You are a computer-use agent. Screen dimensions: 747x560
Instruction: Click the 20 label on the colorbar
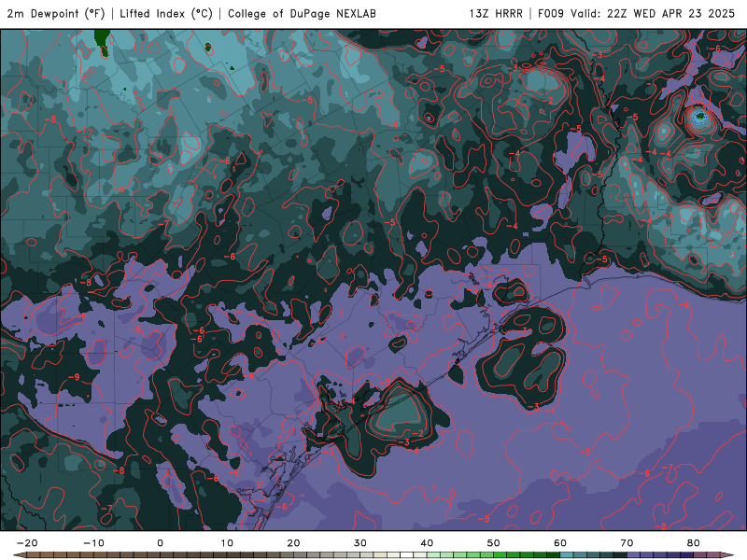293,543
